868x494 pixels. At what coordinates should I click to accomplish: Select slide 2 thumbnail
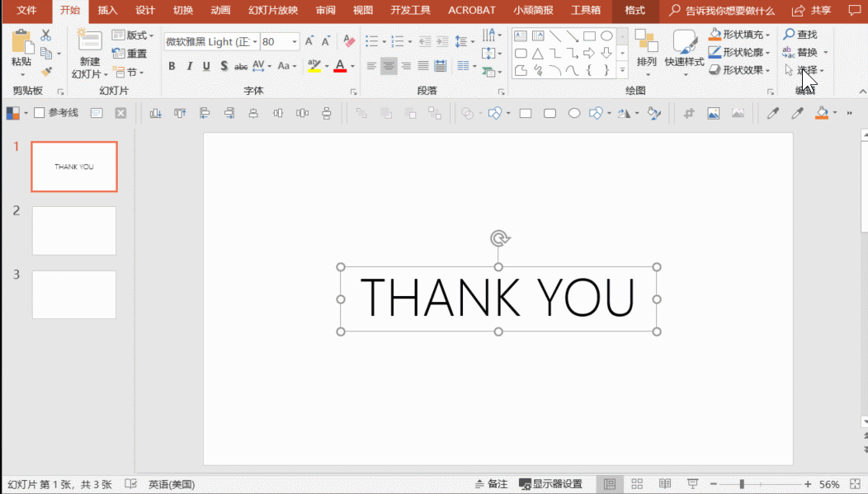click(74, 231)
